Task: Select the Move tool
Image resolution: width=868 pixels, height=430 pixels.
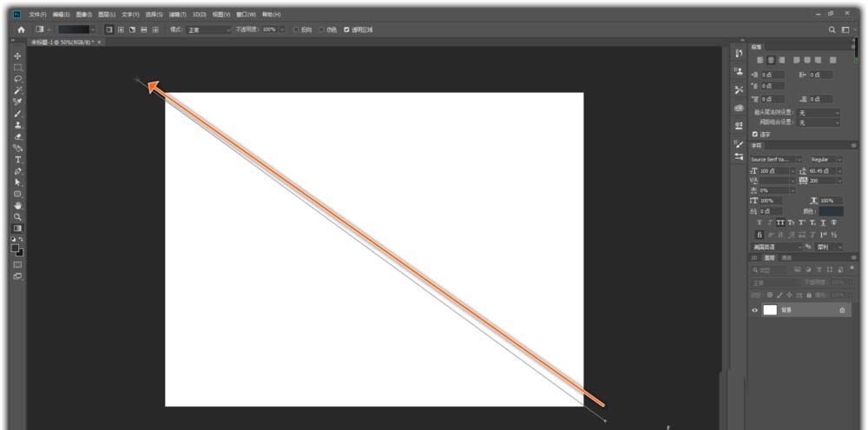Action: [17, 56]
